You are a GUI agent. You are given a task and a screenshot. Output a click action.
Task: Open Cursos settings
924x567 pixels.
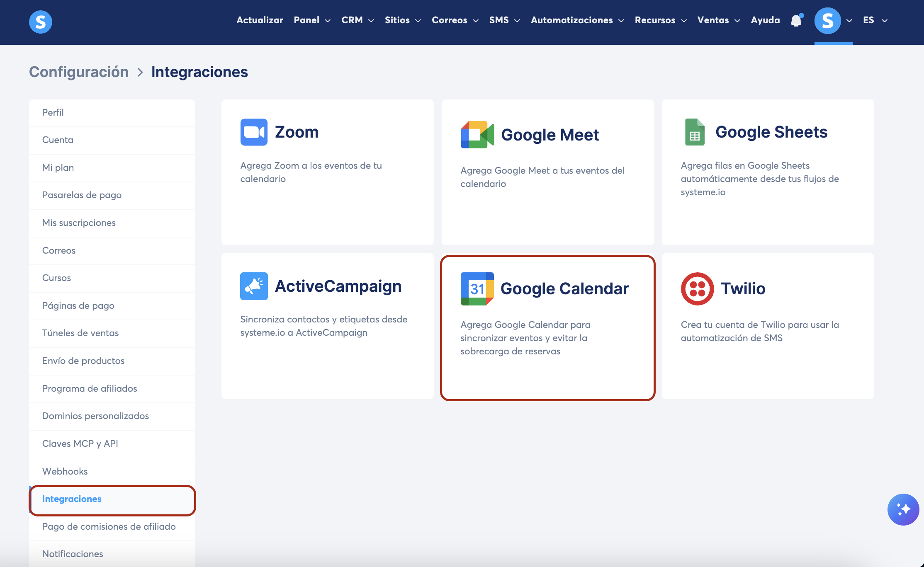112,278
